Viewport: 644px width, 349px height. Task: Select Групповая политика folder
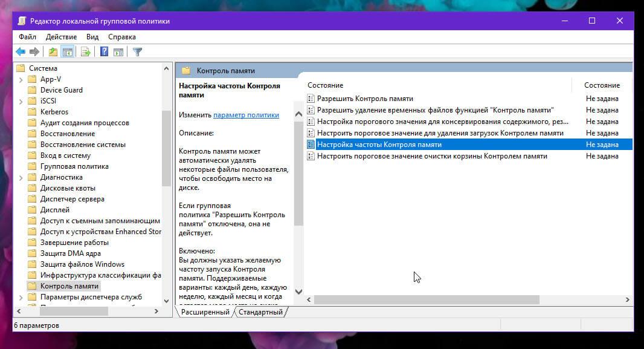[x=74, y=166]
